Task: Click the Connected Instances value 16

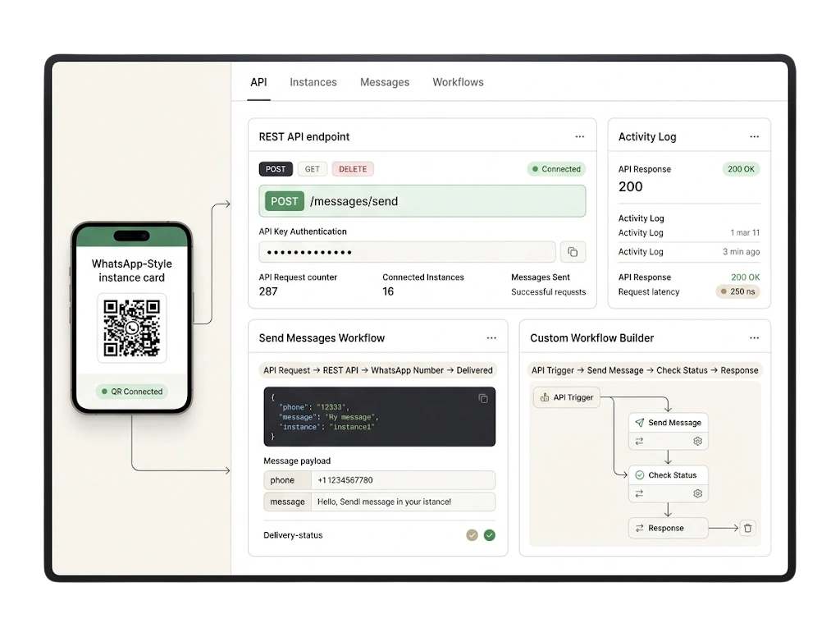Action: point(388,291)
